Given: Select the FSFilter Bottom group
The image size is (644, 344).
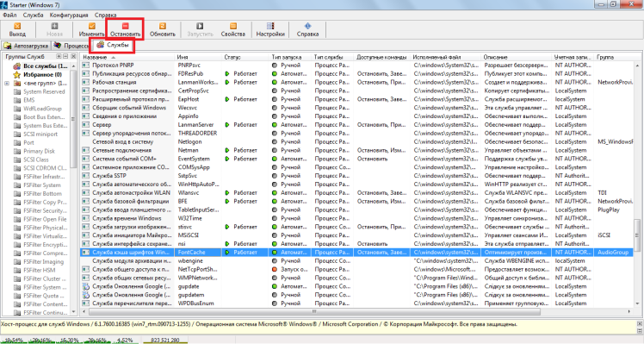Looking at the screenshot, I should pyautogui.click(x=38, y=193).
